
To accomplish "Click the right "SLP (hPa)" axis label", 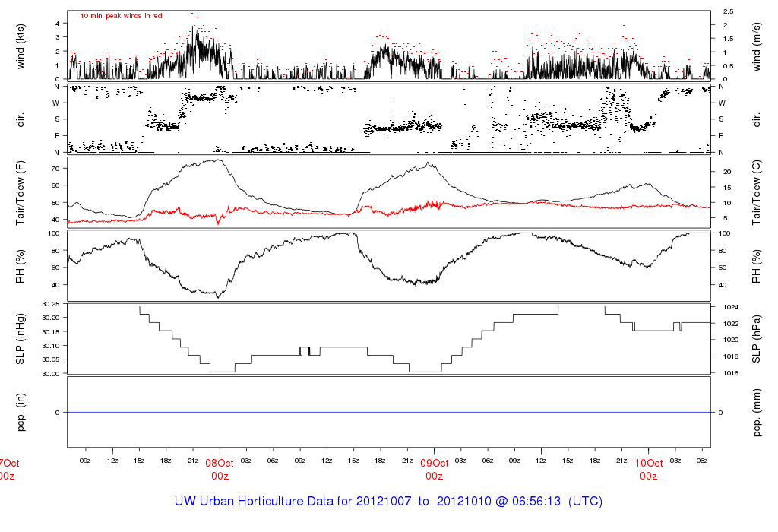I will [756, 339].
